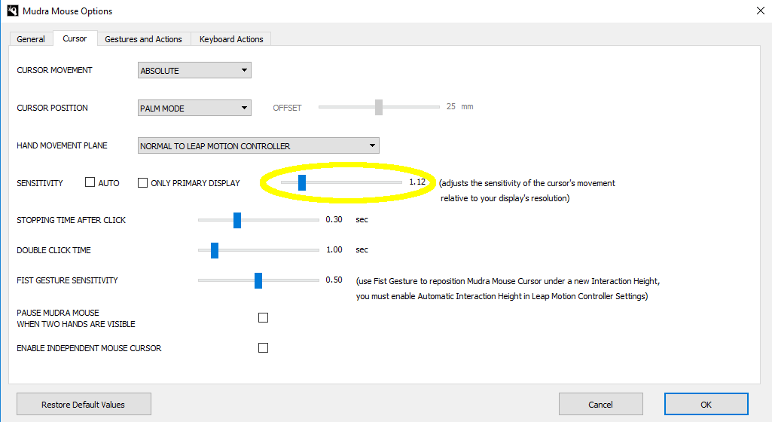
Task: Click the Sensitivity slider handle
Action: click(x=302, y=183)
